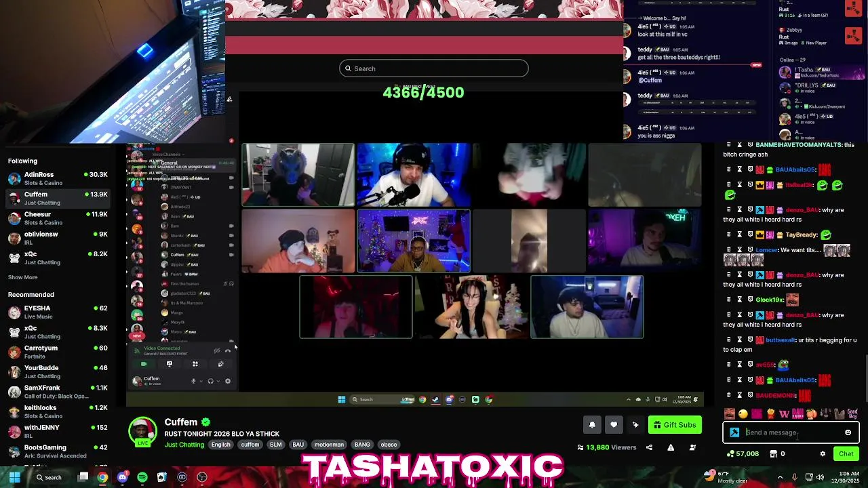Open xQc in Following list
The image size is (868, 488).
coord(58,258)
